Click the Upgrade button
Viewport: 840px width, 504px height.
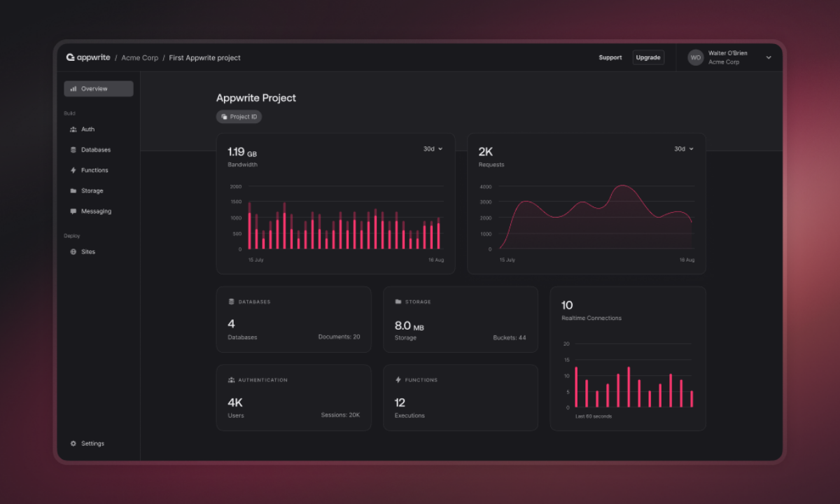click(648, 57)
